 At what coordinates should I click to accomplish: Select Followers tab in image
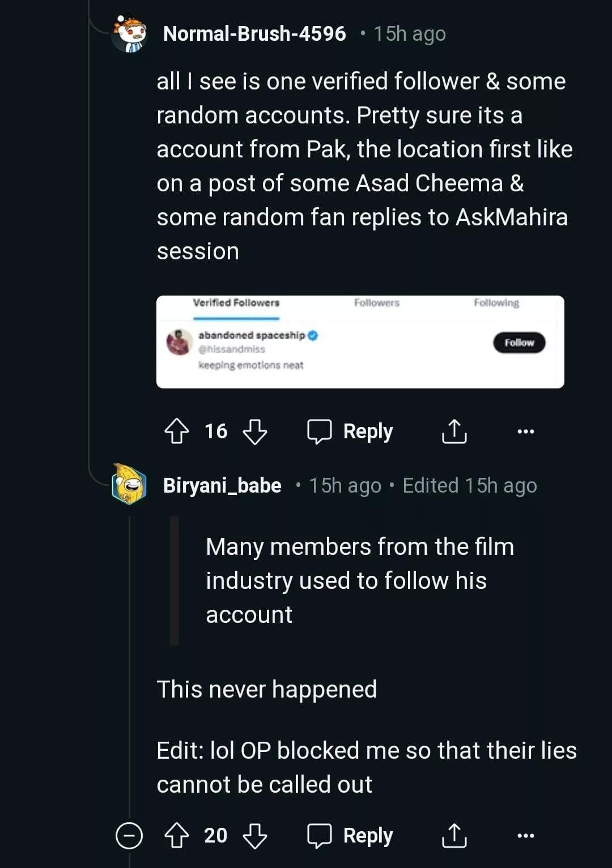pos(377,303)
